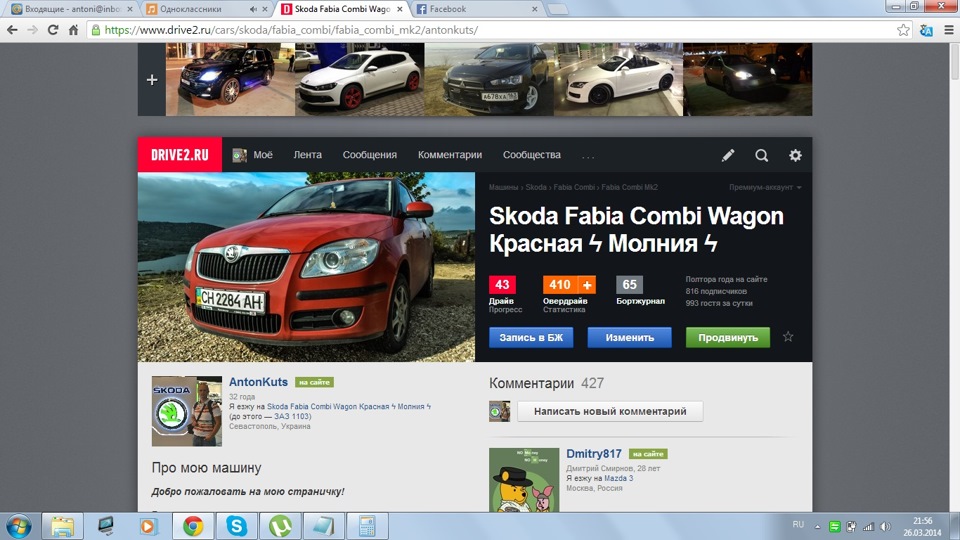Click Dmitry817 Winnie the Pooh avatar
The image size is (960, 540).
click(x=524, y=480)
